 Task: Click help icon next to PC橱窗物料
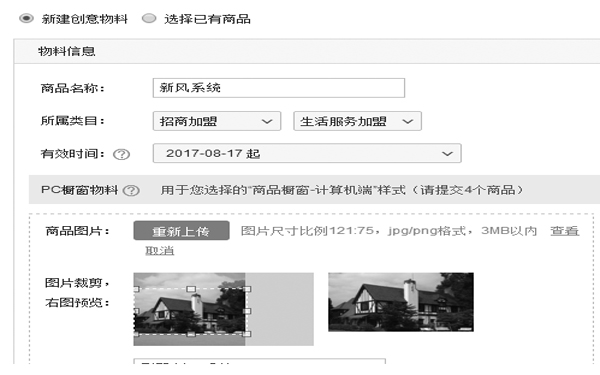click(131, 190)
